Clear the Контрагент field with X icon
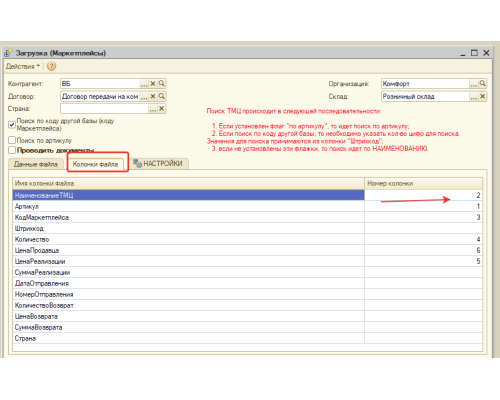Screen dimensions: 500x400 153,84
